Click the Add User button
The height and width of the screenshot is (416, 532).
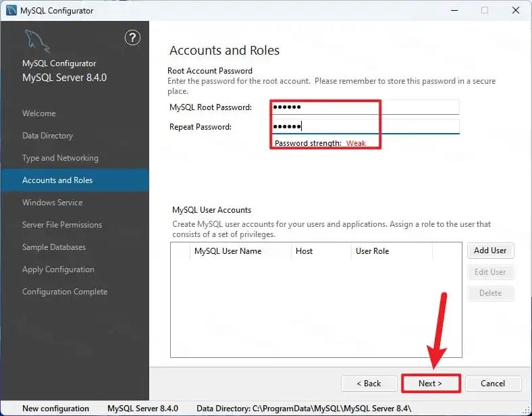(x=490, y=251)
